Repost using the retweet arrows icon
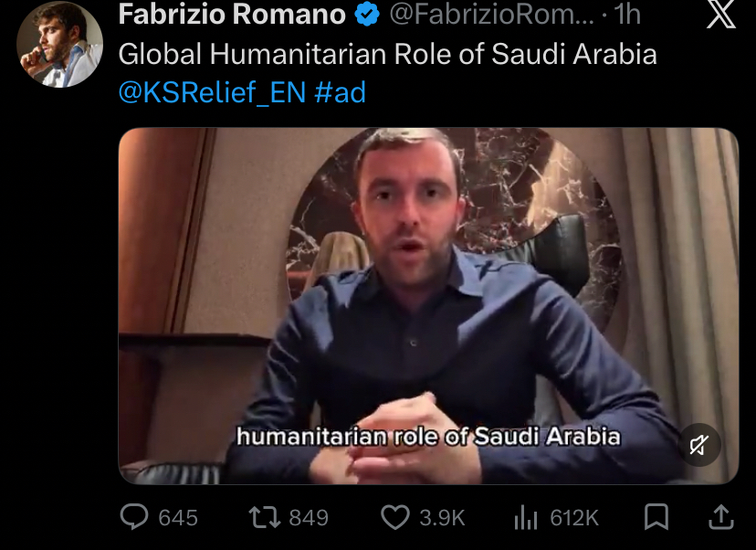This screenshot has height=550, width=756. click(x=264, y=517)
